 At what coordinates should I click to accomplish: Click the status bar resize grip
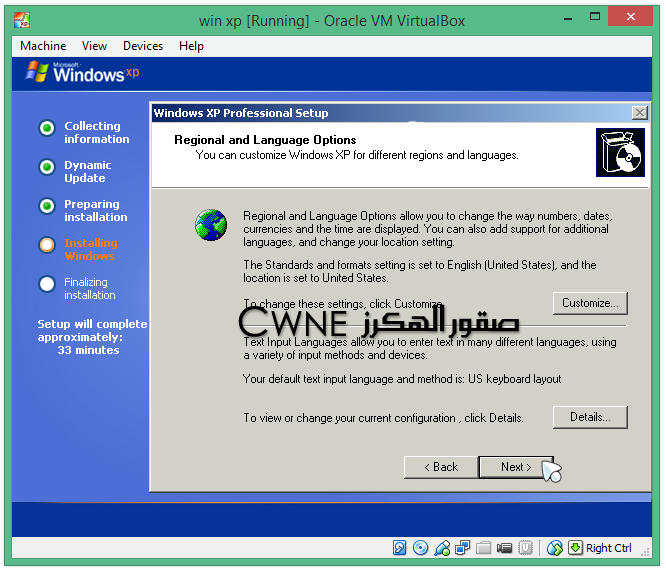point(645,551)
